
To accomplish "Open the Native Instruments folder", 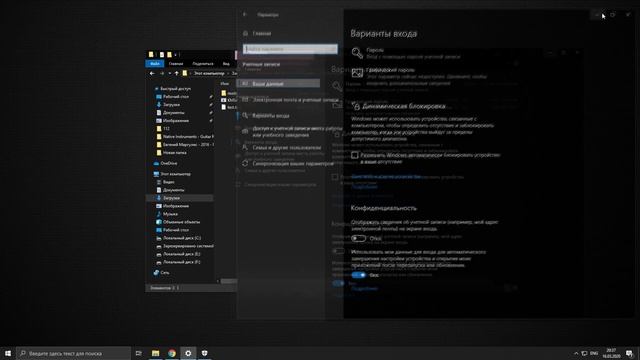I will coord(188,137).
